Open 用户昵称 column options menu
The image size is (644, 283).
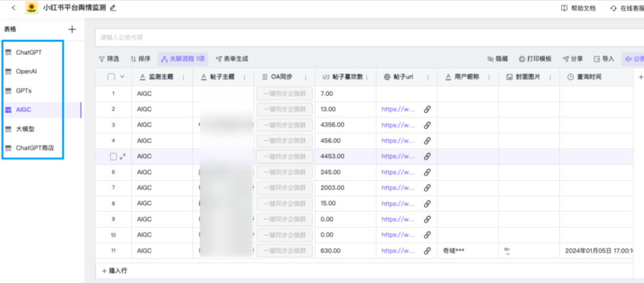[489, 77]
